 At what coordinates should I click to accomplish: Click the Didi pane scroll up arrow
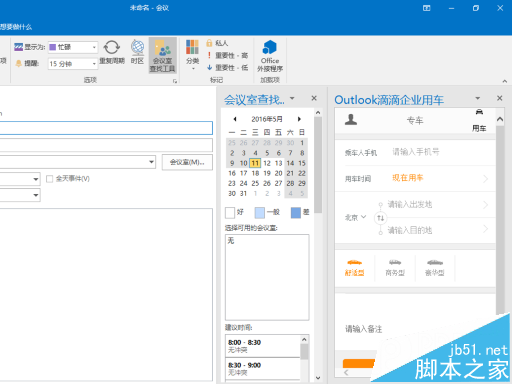500,119
